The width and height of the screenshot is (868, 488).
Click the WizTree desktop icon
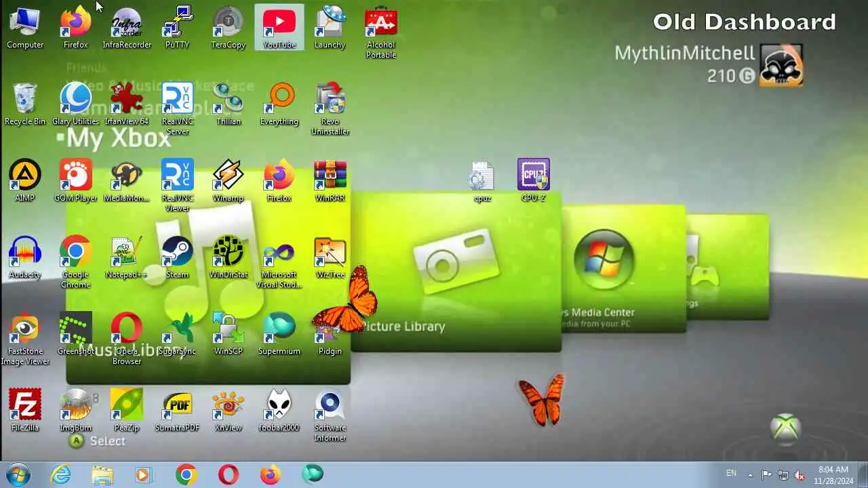(x=330, y=258)
